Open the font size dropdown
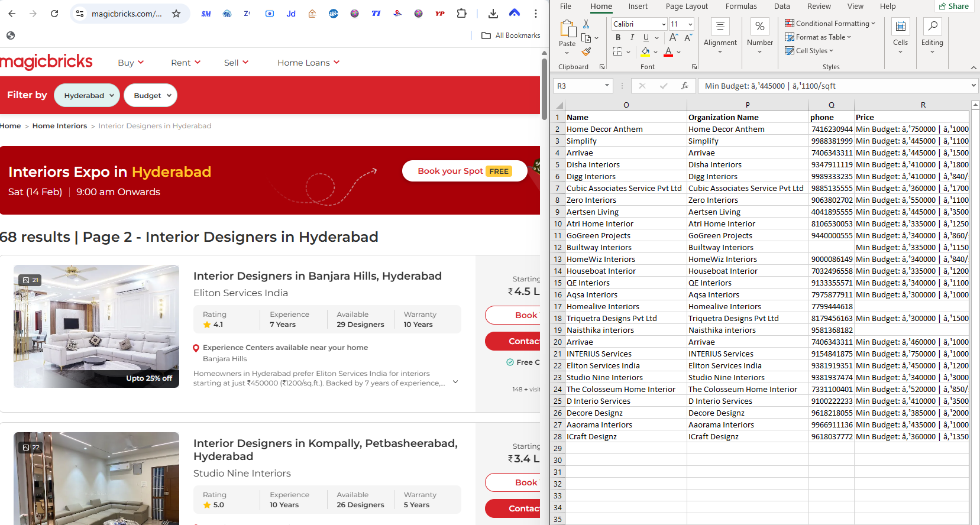The height and width of the screenshot is (525, 980). (x=690, y=24)
